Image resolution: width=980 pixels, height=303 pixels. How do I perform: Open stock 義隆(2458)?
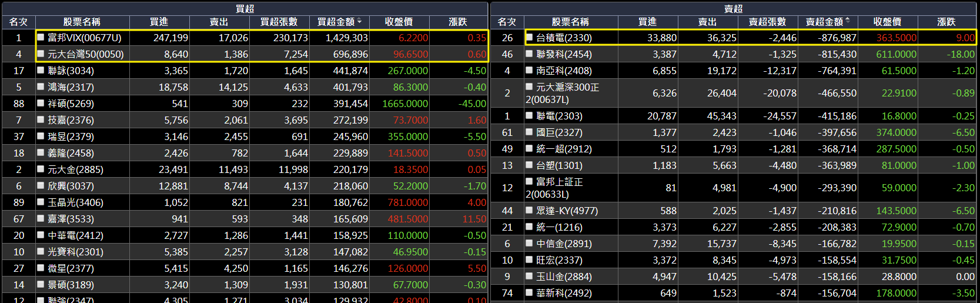point(71,153)
